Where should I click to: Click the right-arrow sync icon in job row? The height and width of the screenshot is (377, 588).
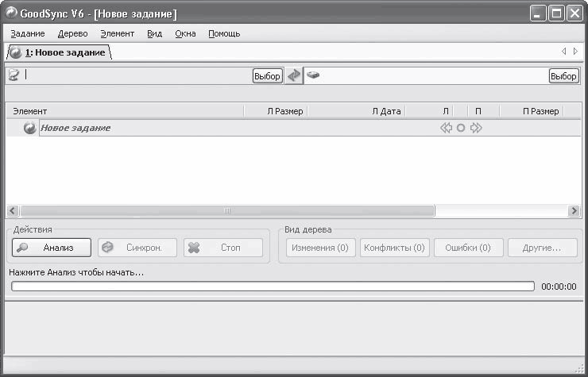(476, 128)
